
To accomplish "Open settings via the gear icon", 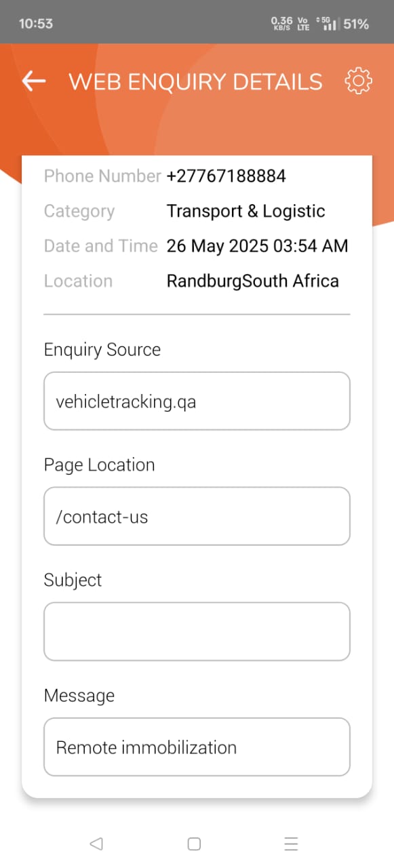I will (358, 81).
